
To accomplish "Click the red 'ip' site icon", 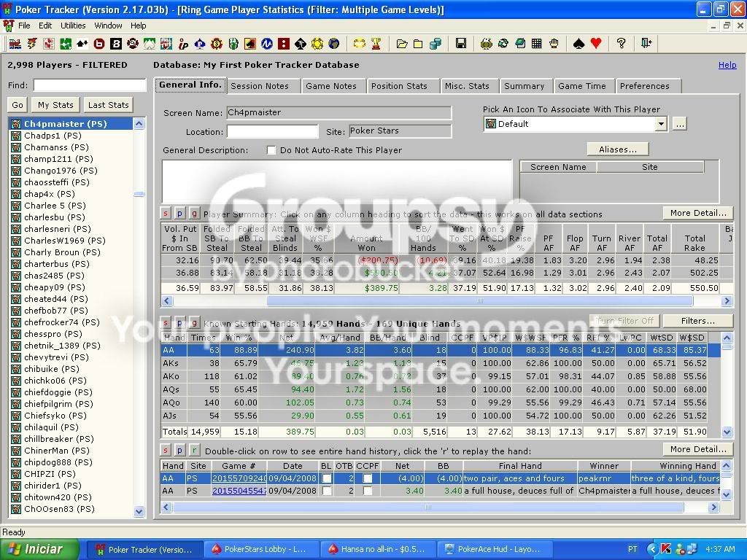I will coord(183,44).
